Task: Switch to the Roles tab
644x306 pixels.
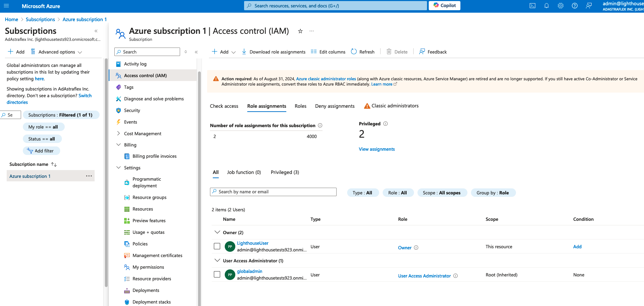Action: [x=300, y=106]
